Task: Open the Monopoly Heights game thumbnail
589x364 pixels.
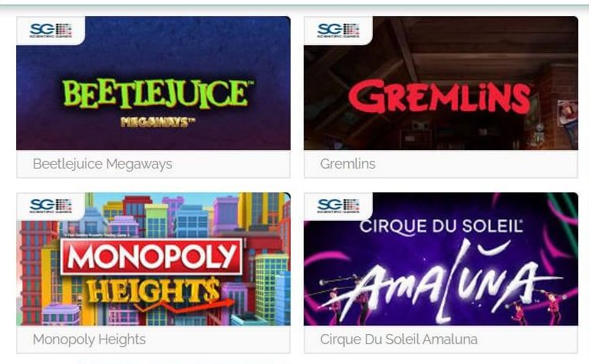Action: click(153, 259)
